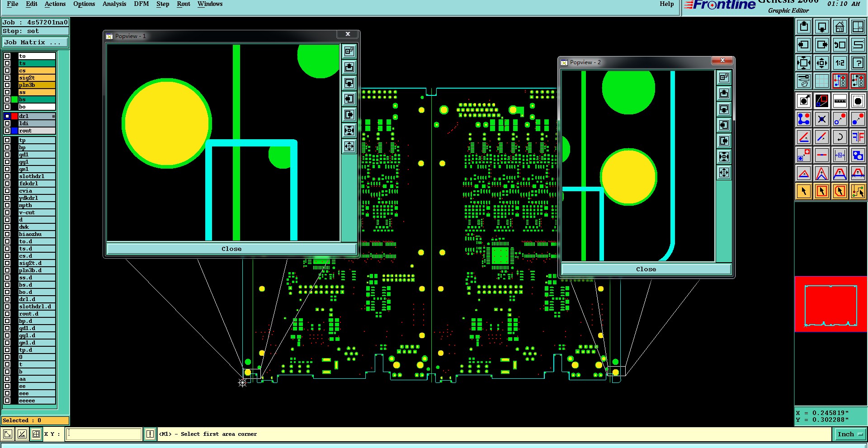The height and width of the screenshot is (448, 868).
Task: Open the Rout menu
Action: tap(184, 4)
